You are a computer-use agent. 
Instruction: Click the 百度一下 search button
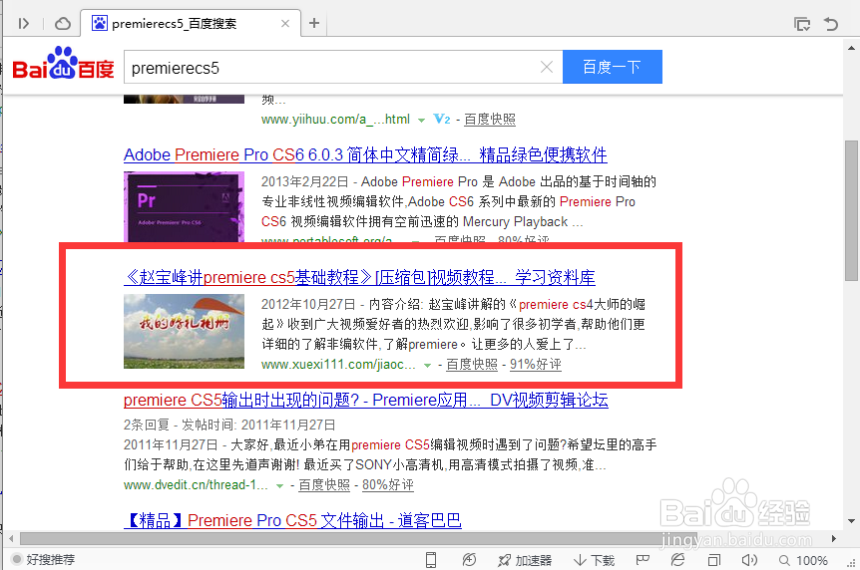click(612, 67)
